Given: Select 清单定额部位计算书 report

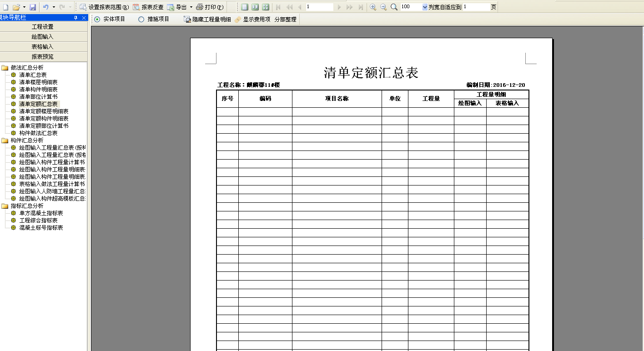Looking at the screenshot, I should coord(44,126).
